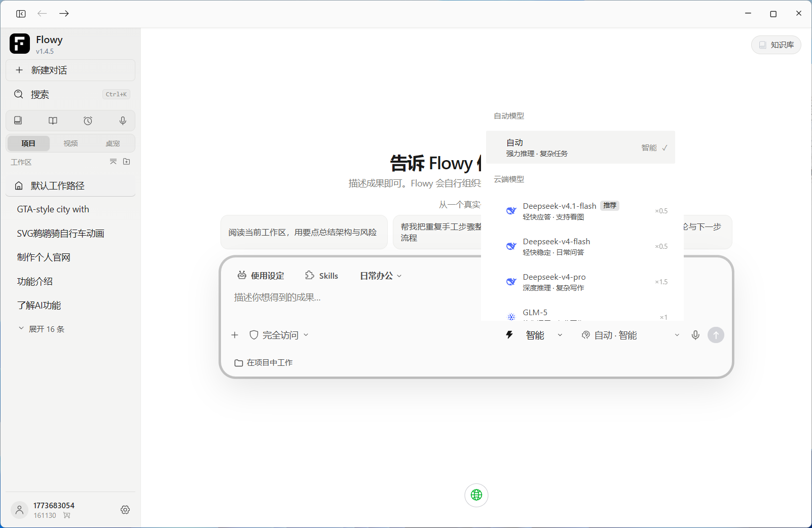Toggle the 知识库 knowledge base switch
Image resolution: width=812 pixels, height=528 pixels.
[x=776, y=45]
